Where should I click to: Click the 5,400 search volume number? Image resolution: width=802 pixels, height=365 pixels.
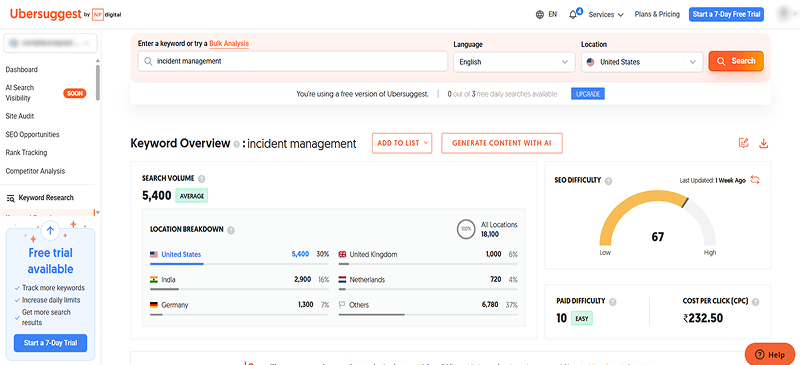coord(157,196)
